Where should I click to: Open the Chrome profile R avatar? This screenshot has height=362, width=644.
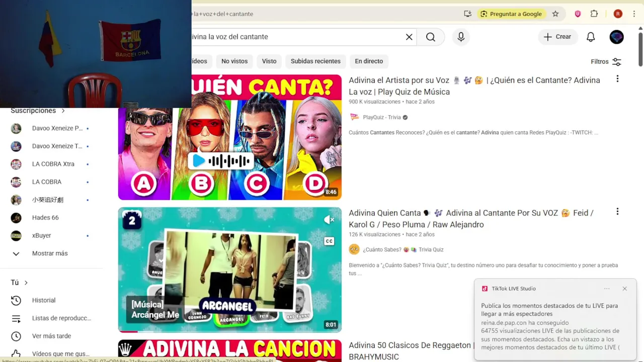(x=618, y=14)
